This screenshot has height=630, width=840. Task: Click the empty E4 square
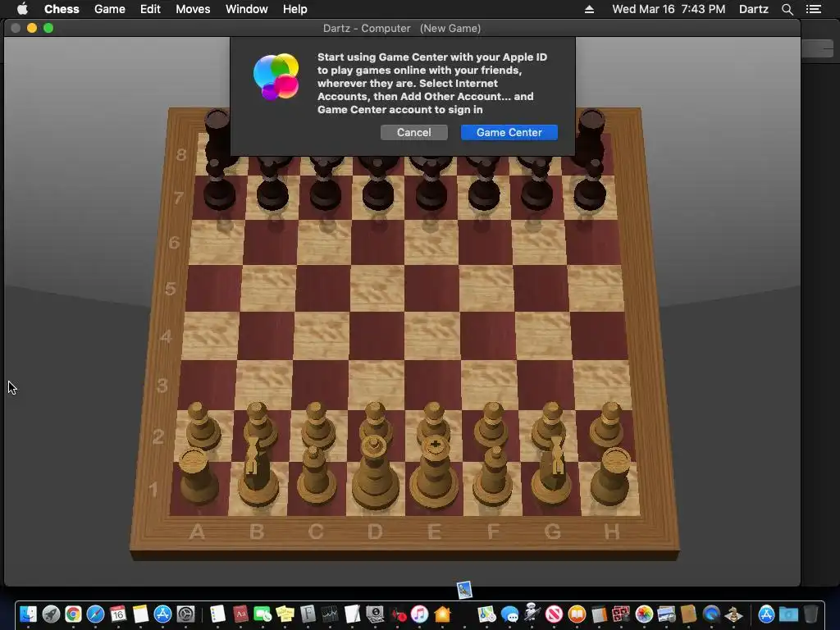pos(431,336)
